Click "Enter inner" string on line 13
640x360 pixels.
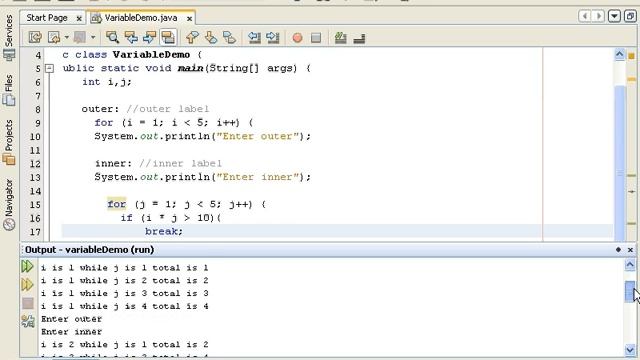click(257, 177)
